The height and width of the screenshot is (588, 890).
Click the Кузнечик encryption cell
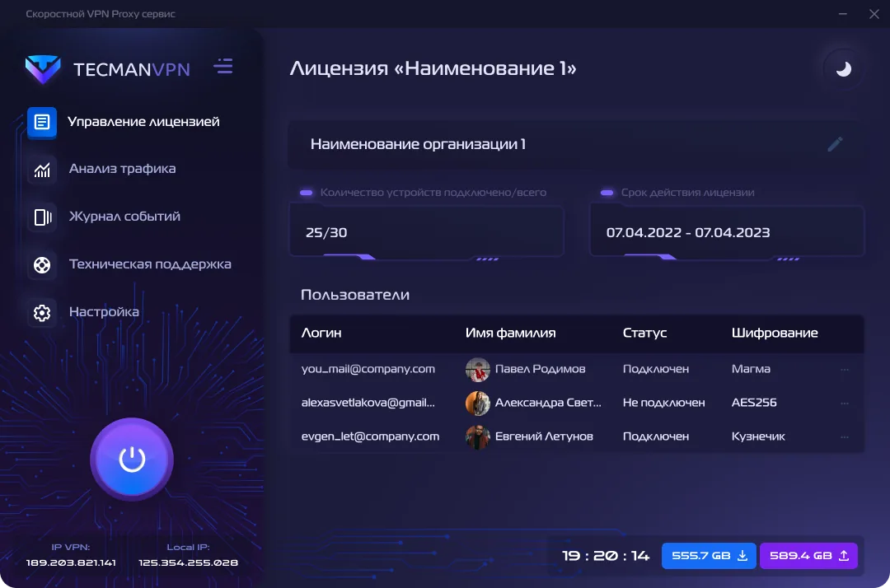tap(758, 436)
